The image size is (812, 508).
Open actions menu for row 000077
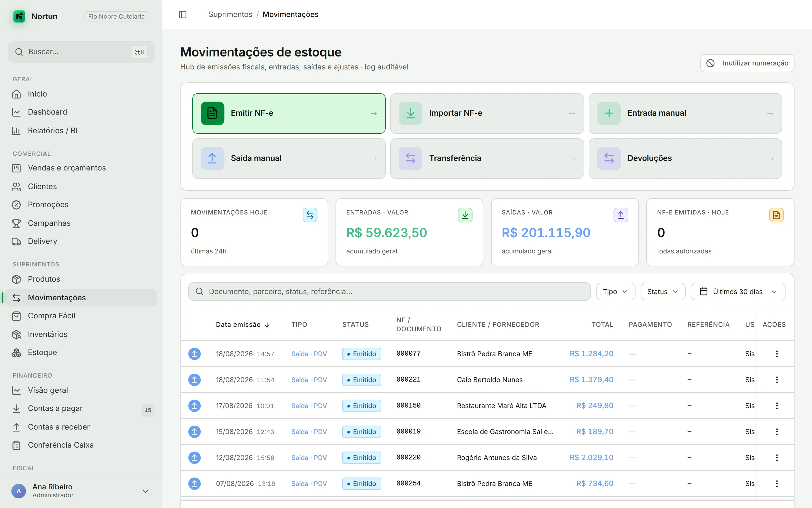[x=776, y=353]
